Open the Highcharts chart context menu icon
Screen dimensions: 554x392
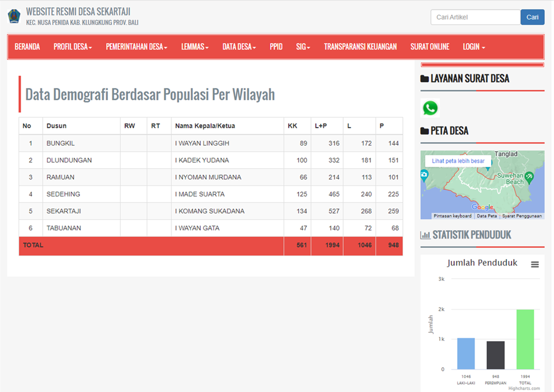click(x=535, y=264)
